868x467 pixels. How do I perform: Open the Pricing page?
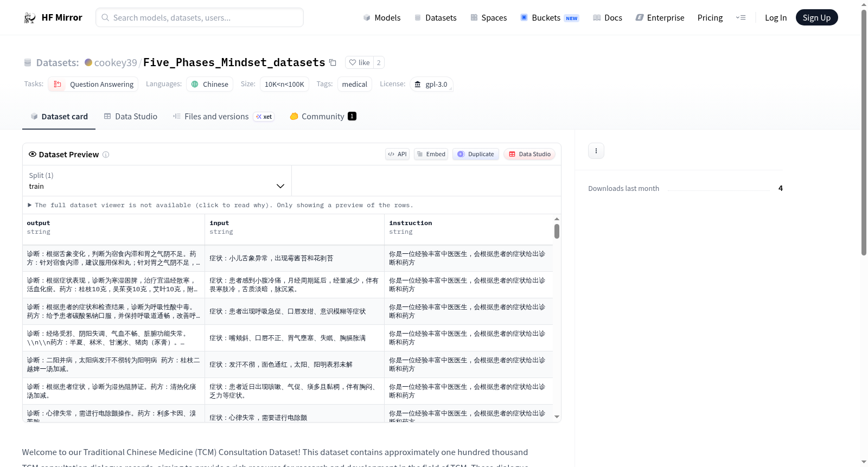pos(710,17)
